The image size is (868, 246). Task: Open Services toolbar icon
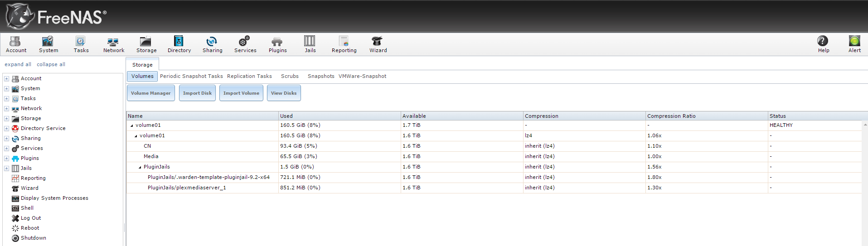pos(245,44)
